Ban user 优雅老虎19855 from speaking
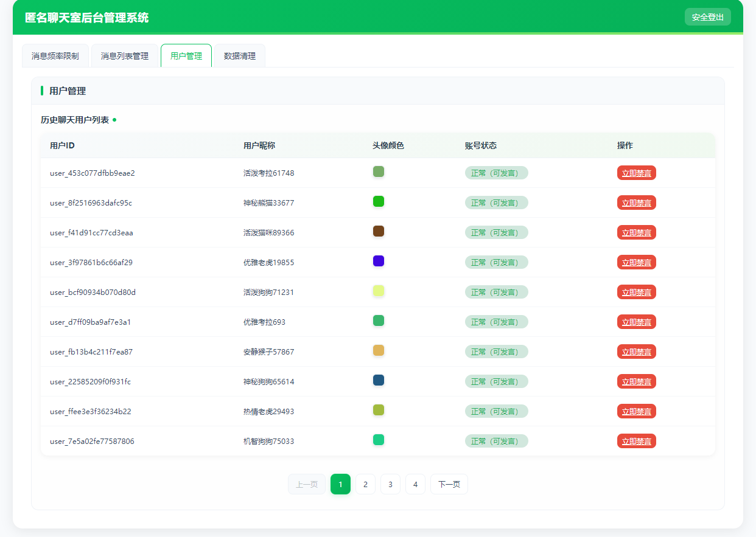The image size is (756, 537). 636,262
